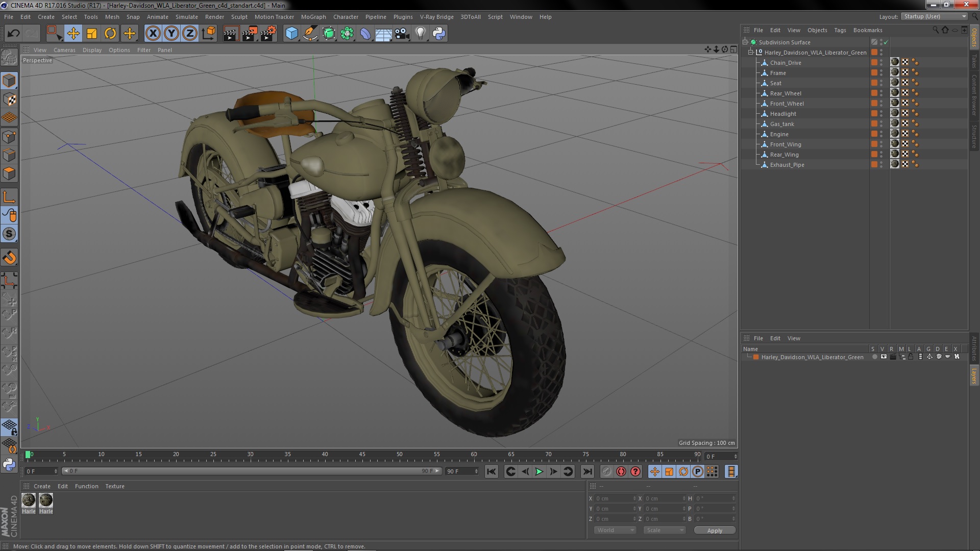Image resolution: width=980 pixels, height=551 pixels.
Task: Click the X position input field
Action: tap(615, 498)
